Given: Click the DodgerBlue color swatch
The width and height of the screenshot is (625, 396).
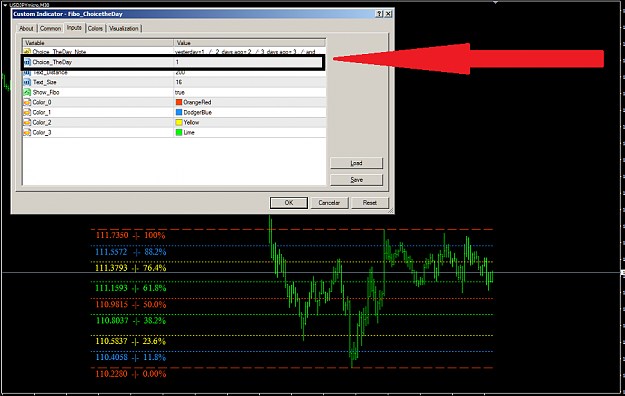Looking at the screenshot, I should click(179, 112).
